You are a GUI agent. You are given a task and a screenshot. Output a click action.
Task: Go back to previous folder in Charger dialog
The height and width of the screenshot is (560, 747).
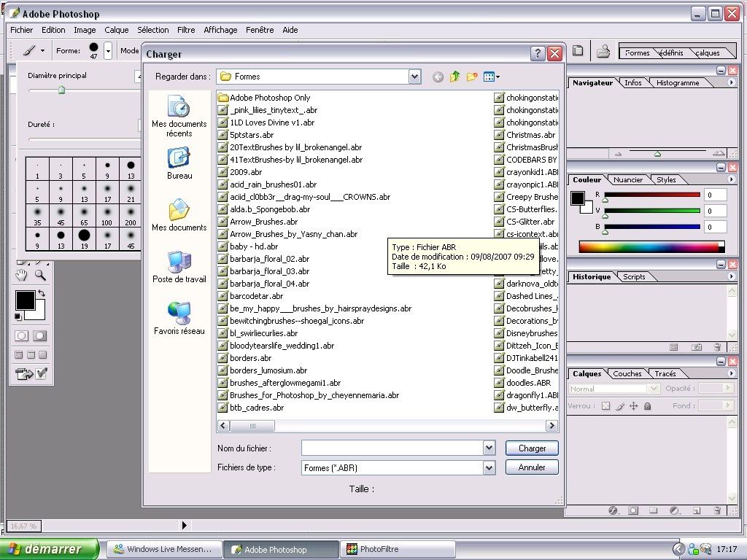(438, 77)
